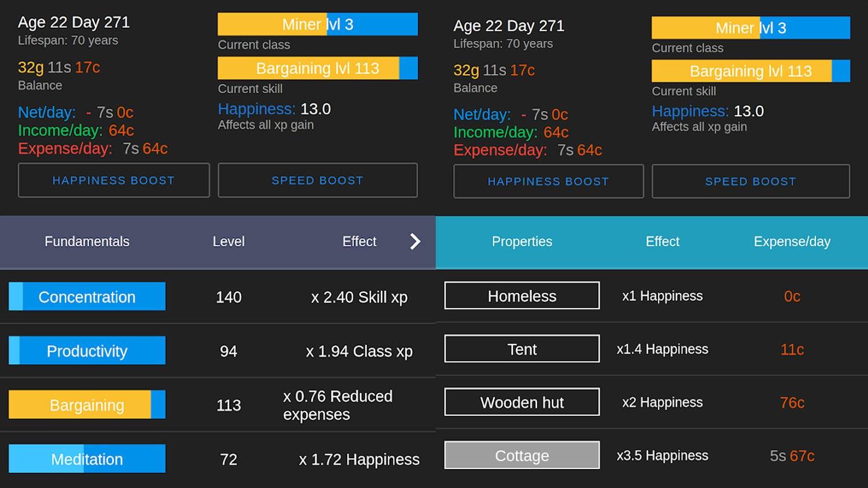
Task: Choose Bargaining in the Fundamentals list
Action: click(x=87, y=405)
